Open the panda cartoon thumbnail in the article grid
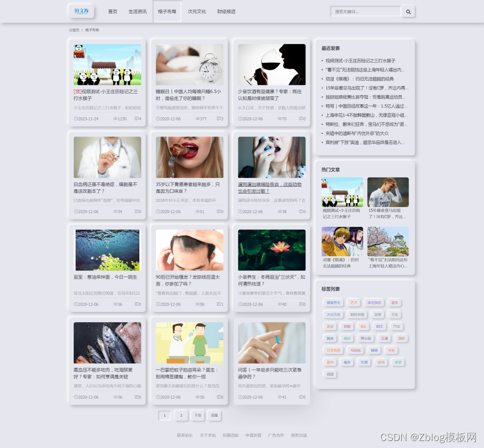Screen dimensions: 484x448 pyautogui.click(x=108, y=65)
